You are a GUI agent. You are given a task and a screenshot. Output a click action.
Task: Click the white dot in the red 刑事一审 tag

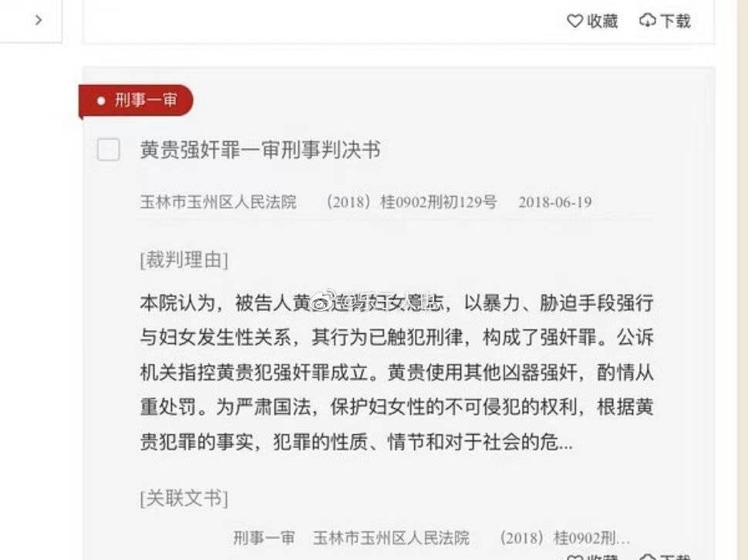pos(101,100)
